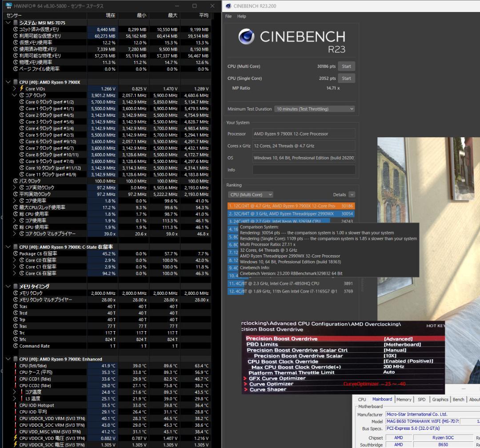This screenshot has width=480, height=448.
Task: Click the clock icon beside Core 11 クロック
Action: click(22, 174)
